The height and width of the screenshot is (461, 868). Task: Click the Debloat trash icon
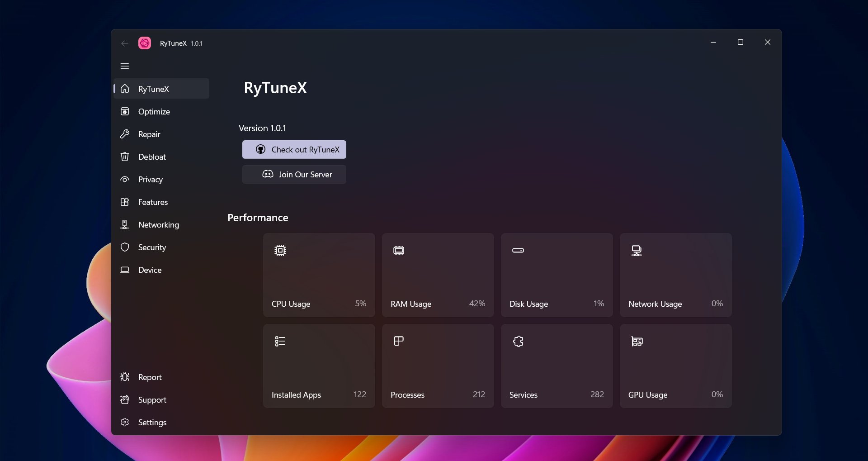pos(125,157)
